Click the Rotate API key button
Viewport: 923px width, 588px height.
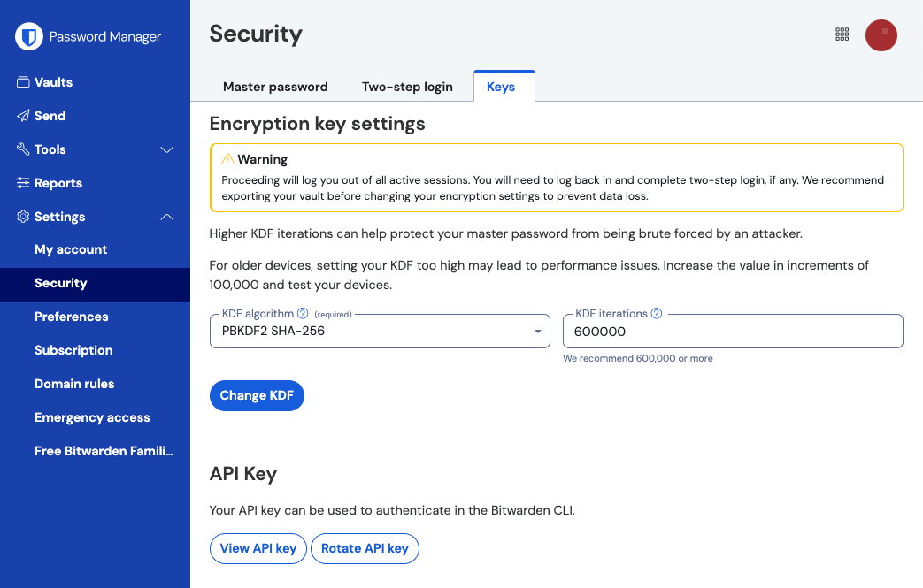point(365,548)
